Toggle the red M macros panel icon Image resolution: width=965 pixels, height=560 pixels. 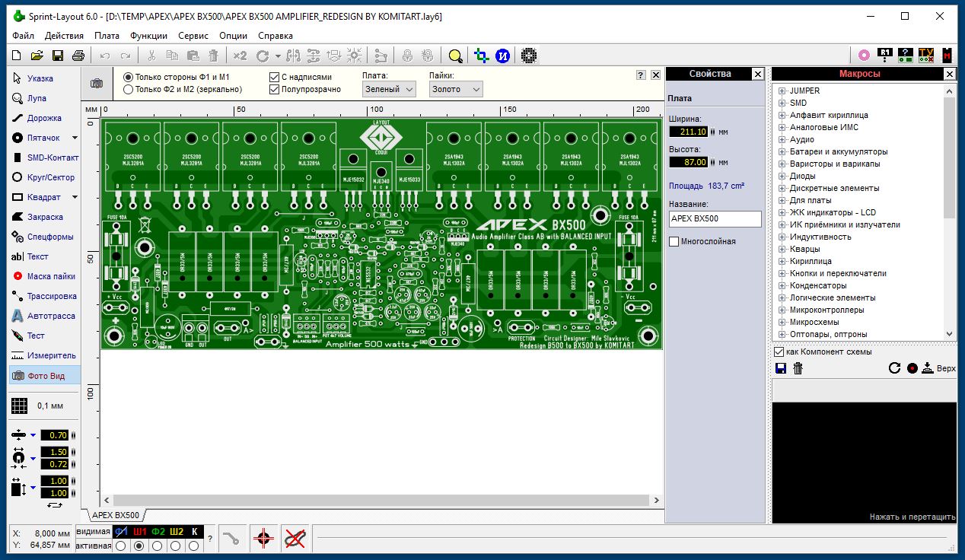(x=947, y=56)
